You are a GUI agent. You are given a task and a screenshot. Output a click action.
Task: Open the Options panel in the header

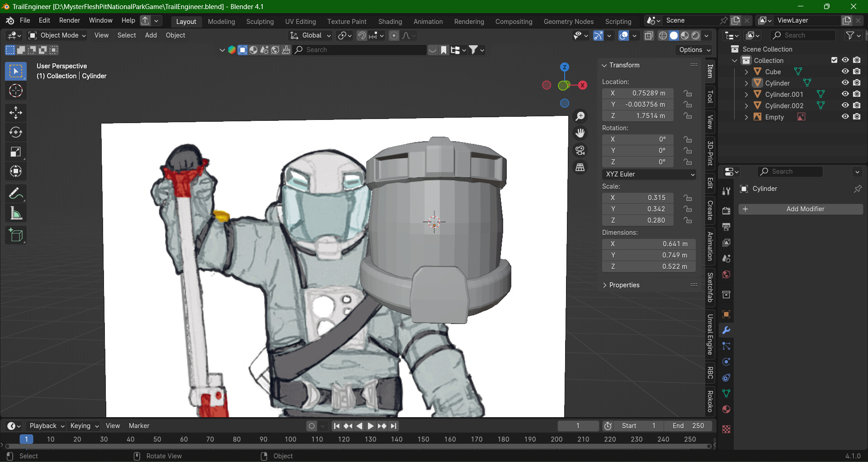coord(693,50)
